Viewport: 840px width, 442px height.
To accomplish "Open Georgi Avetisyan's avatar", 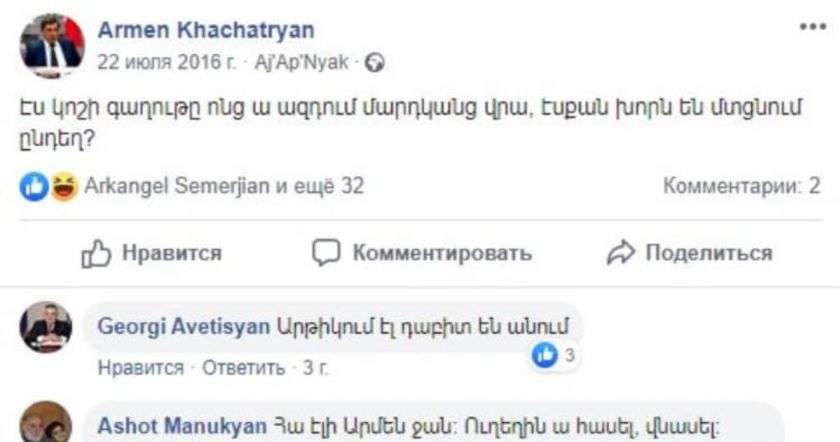I will 46,328.
